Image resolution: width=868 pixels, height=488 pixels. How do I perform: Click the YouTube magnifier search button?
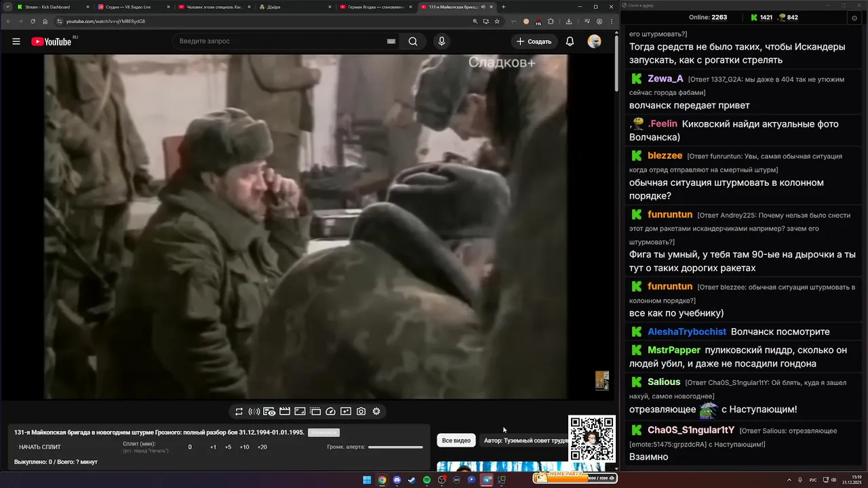point(413,41)
